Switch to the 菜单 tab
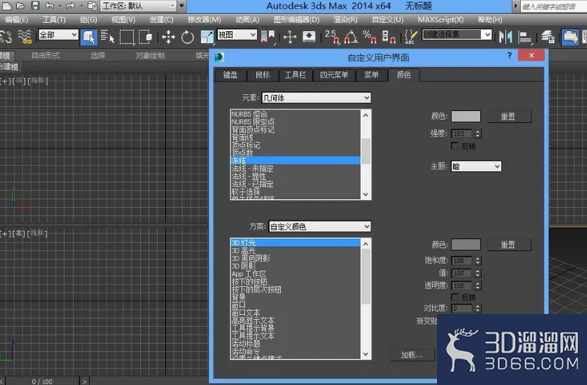The height and width of the screenshot is (385, 587). 371,75
